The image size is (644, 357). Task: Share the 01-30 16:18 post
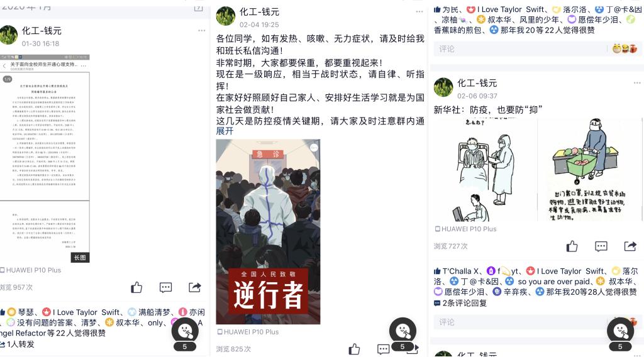tap(195, 287)
